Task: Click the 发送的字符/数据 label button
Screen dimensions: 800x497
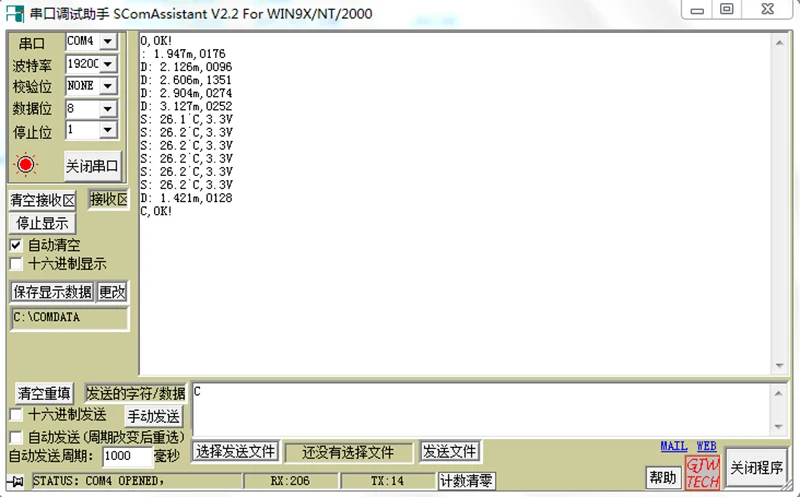Action: click(135, 393)
